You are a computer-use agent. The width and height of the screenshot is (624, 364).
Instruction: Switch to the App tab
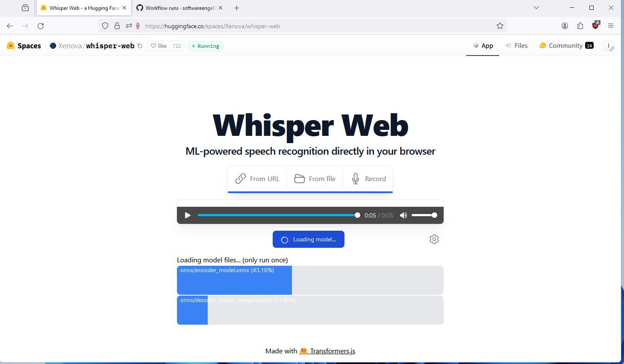[x=483, y=46]
